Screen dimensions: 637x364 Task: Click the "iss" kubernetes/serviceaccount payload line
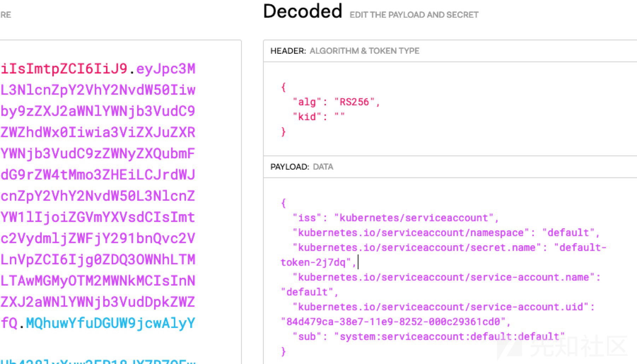(x=395, y=218)
